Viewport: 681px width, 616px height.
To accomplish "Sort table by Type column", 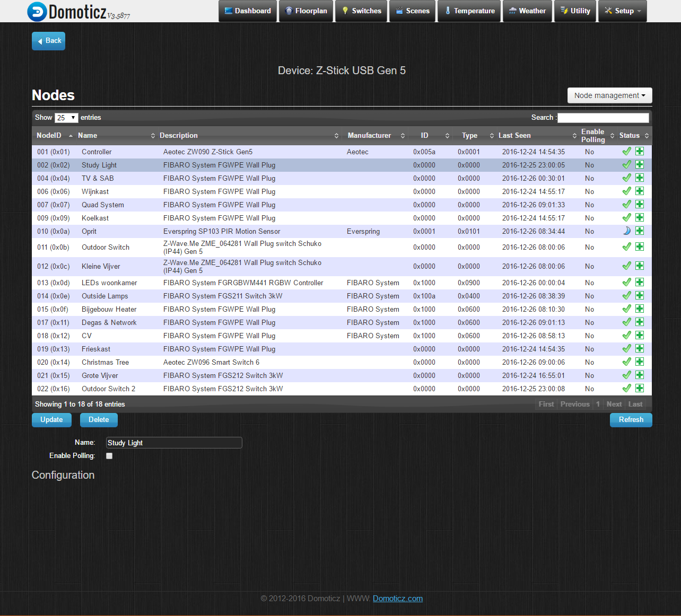I will (x=473, y=136).
